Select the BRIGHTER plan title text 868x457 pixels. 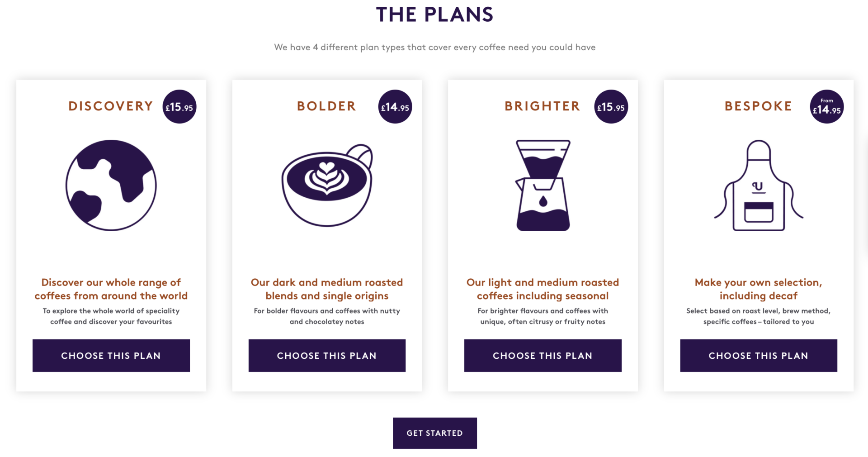click(x=542, y=106)
